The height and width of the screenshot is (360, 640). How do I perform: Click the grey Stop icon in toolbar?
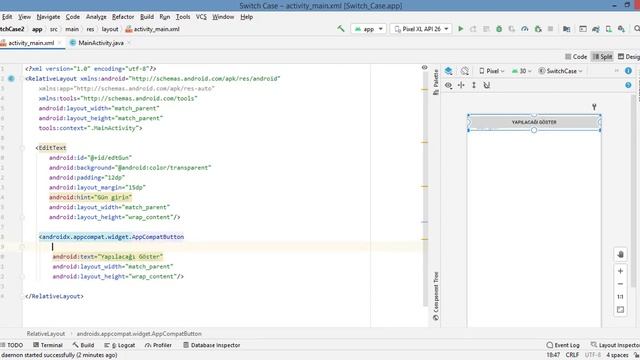click(551, 29)
